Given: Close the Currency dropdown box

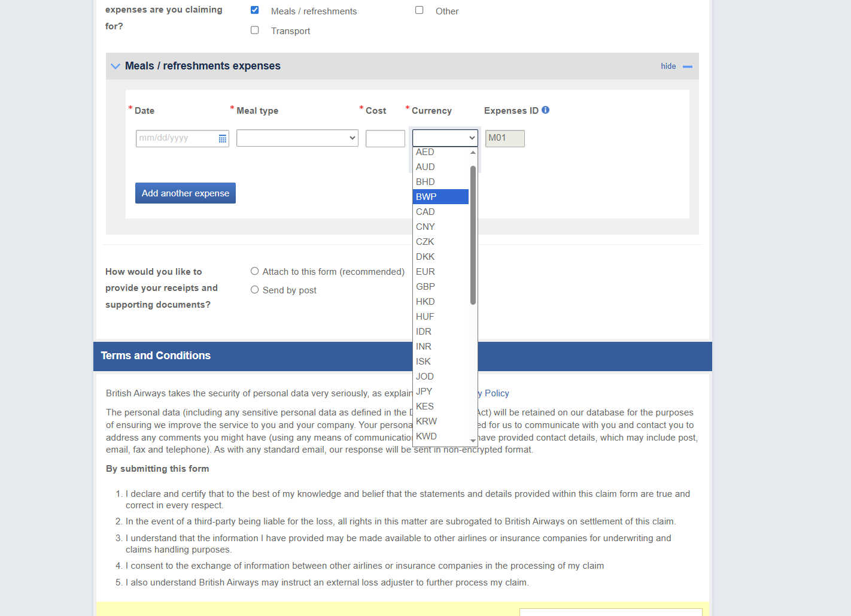Looking at the screenshot, I should (445, 138).
